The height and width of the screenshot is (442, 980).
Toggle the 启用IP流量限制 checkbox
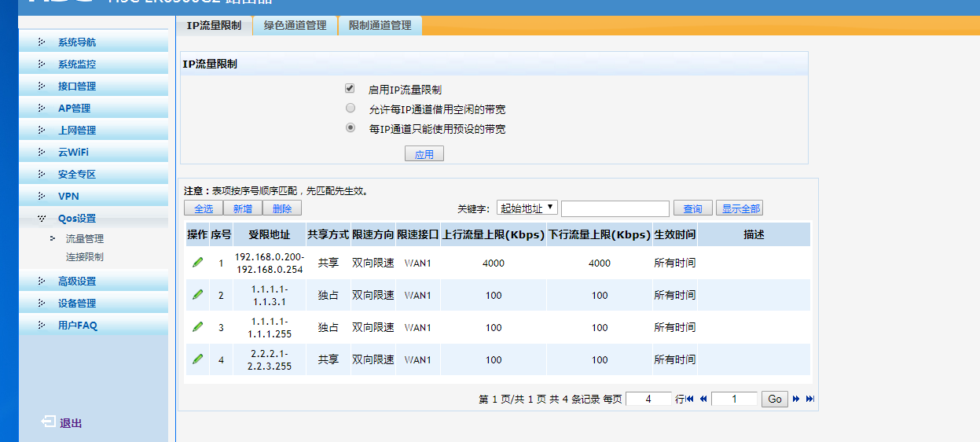pyautogui.click(x=351, y=88)
